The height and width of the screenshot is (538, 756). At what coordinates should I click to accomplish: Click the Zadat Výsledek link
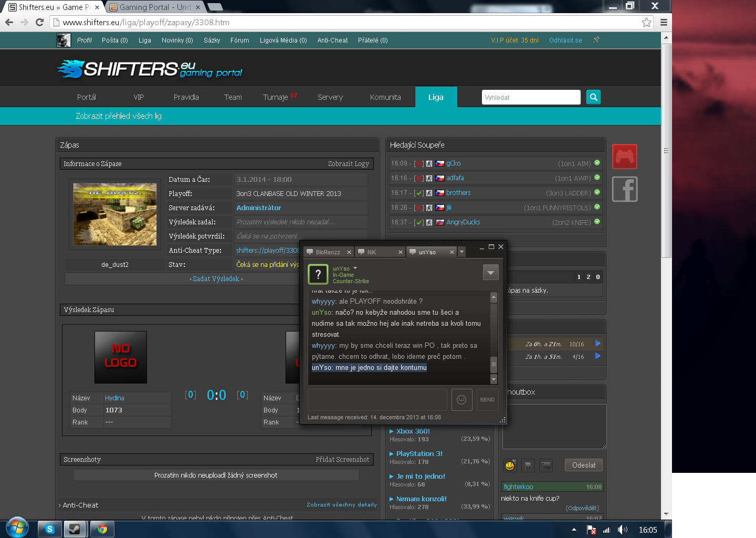click(x=216, y=279)
